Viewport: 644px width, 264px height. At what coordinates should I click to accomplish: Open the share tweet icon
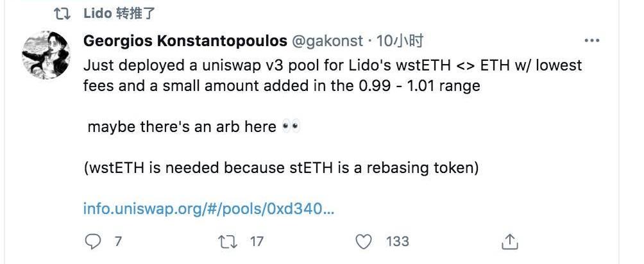click(x=510, y=242)
